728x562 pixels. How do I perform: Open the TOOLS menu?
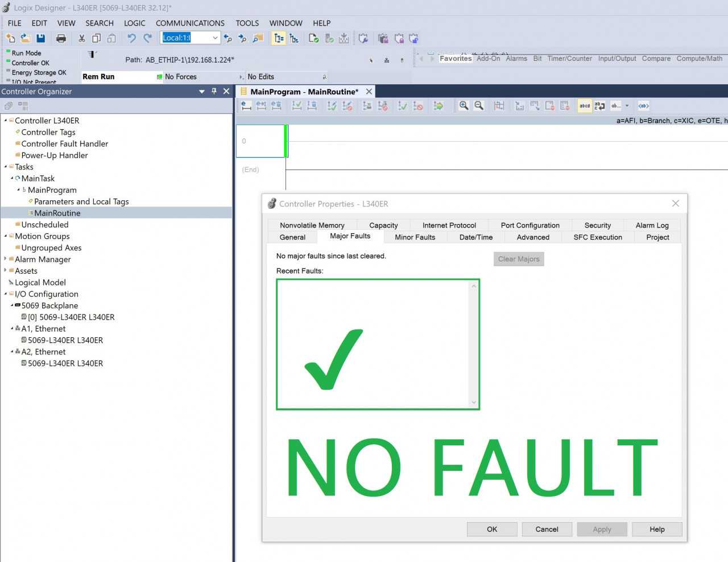point(247,23)
